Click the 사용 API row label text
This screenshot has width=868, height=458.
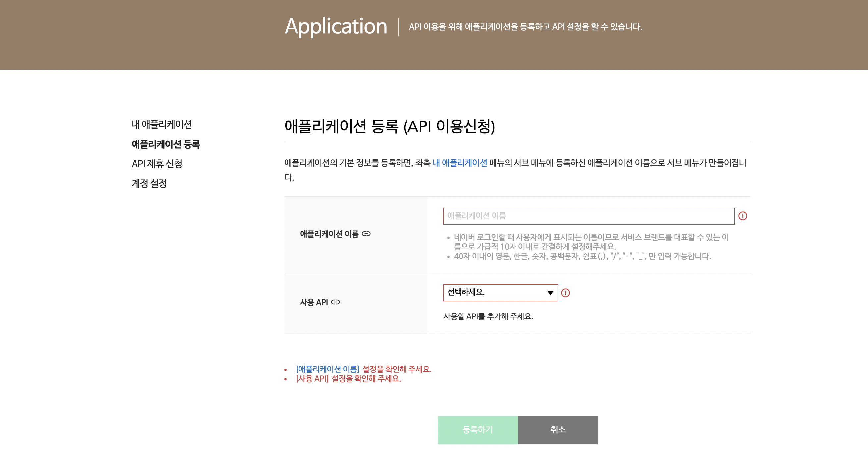coord(314,302)
